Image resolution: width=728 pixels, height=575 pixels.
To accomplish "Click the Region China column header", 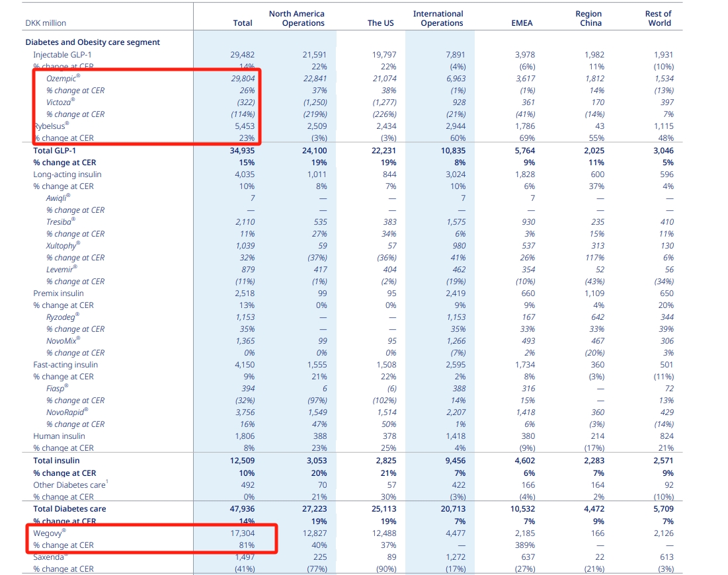I will 588,18.
